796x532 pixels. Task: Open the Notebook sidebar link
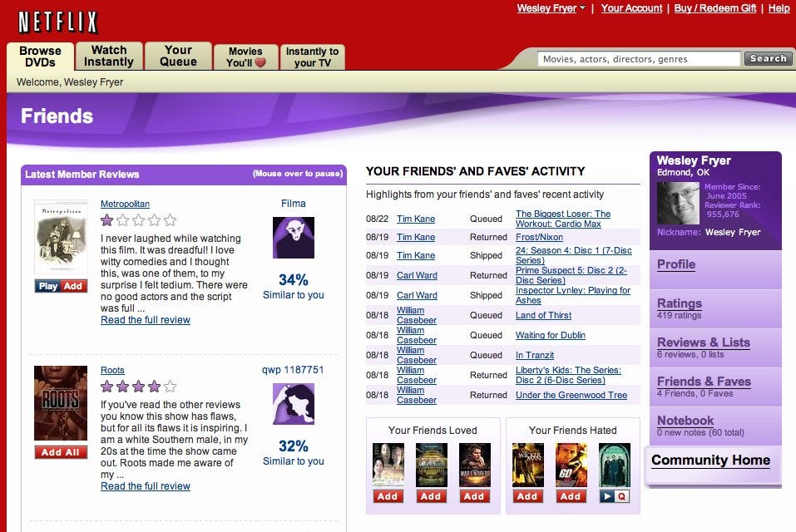pos(685,421)
